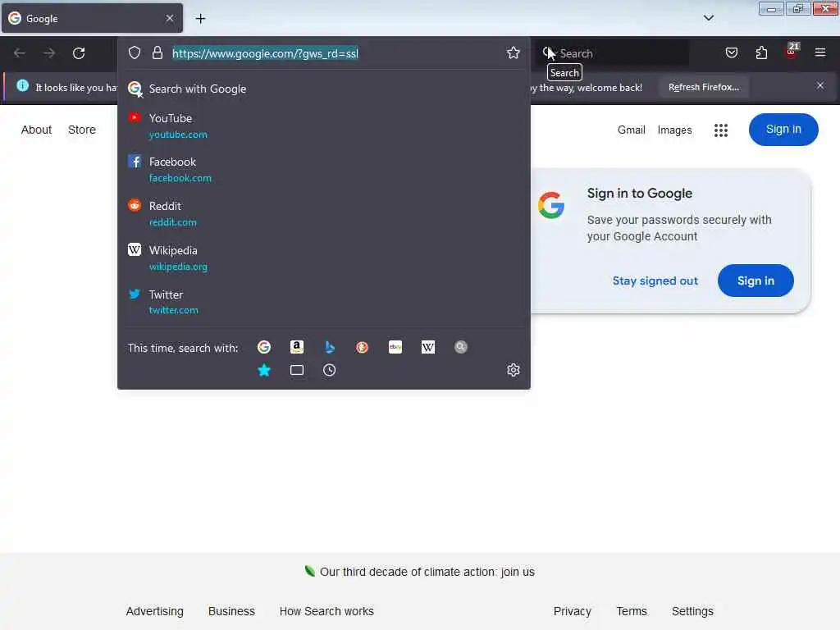Viewport: 840px width, 630px height.
Task: Click the top-right Sign in button
Action: coord(783,130)
